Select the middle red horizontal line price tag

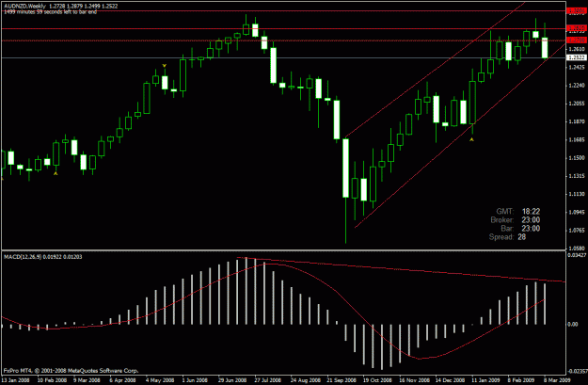coord(577,28)
